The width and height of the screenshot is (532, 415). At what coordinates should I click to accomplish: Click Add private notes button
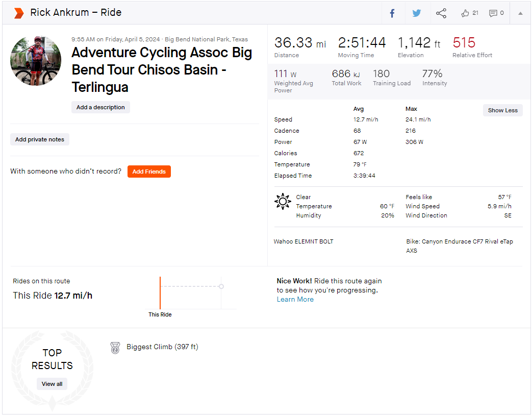point(40,139)
